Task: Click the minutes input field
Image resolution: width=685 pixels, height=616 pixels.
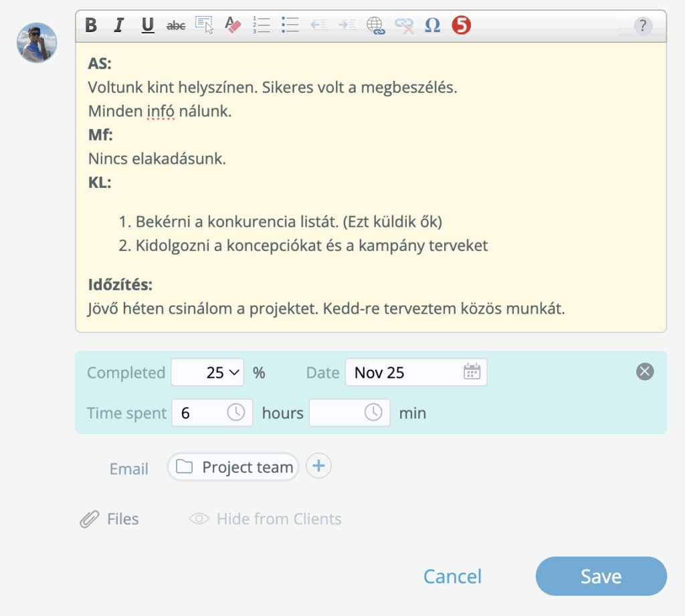Action: pyautogui.click(x=336, y=413)
